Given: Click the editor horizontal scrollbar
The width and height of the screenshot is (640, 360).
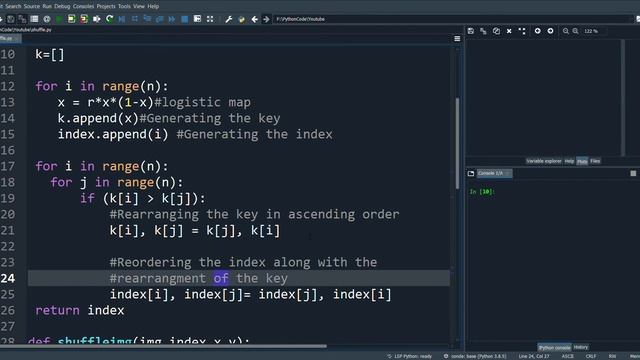Looking at the screenshot, I should (x=163, y=346).
